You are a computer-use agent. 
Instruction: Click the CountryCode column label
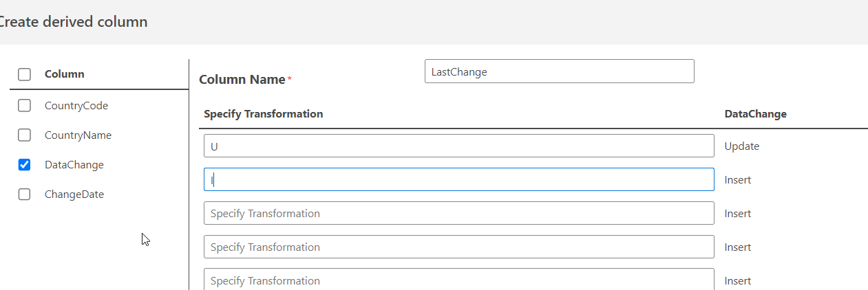(x=76, y=106)
